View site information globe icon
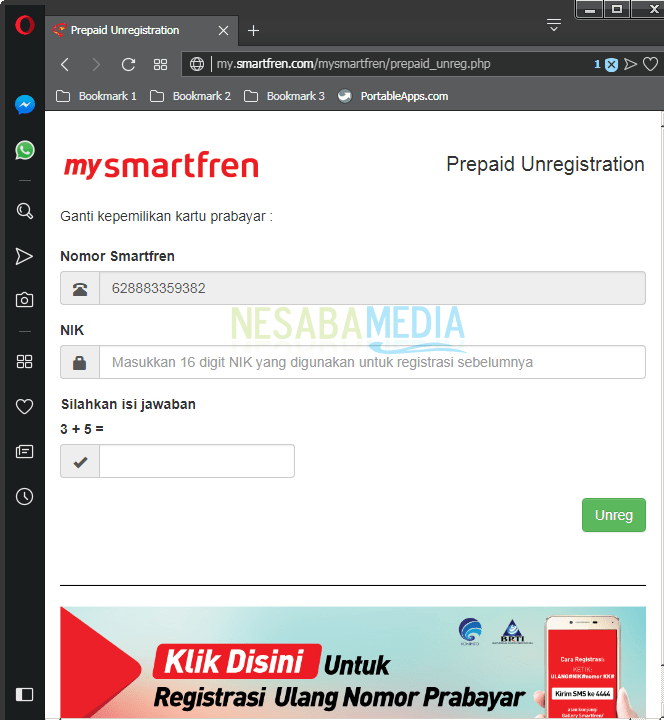This screenshot has width=664, height=720. [x=197, y=64]
